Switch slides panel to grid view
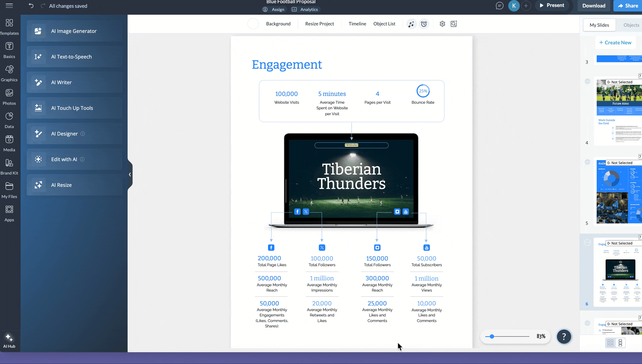642x364 pixels. pyautogui.click(x=610, y=343)
